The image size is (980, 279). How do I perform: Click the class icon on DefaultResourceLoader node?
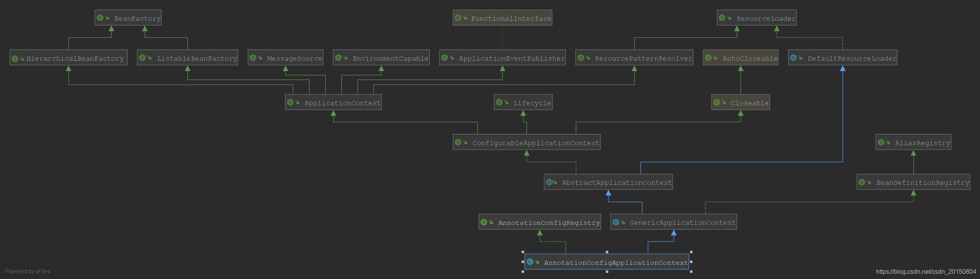(x=793, y=58)
